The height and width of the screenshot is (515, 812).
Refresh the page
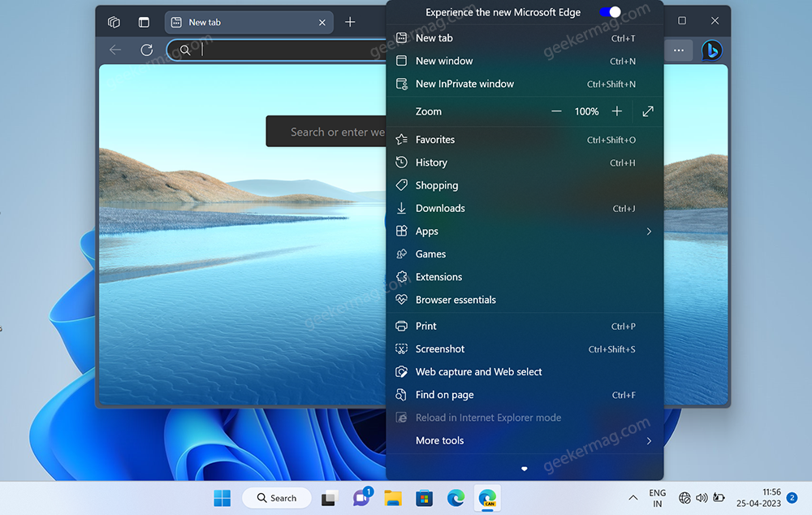tap(146, 50)
